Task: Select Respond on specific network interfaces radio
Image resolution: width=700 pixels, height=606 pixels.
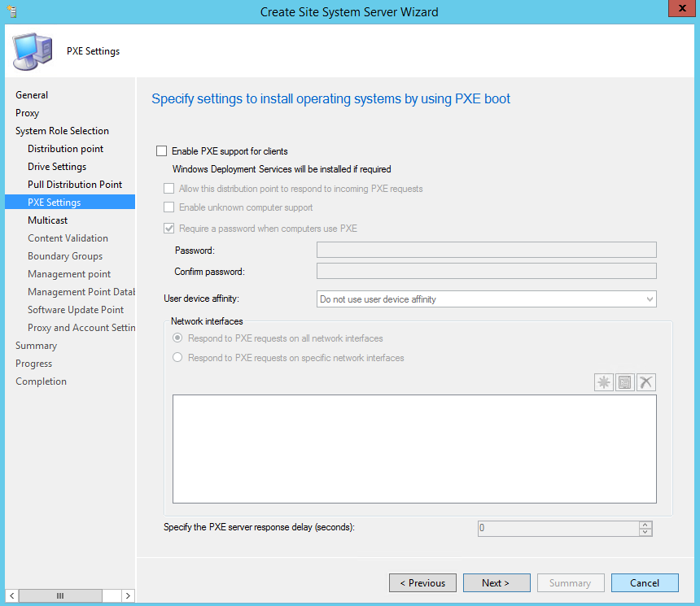Action: point(177,357)
